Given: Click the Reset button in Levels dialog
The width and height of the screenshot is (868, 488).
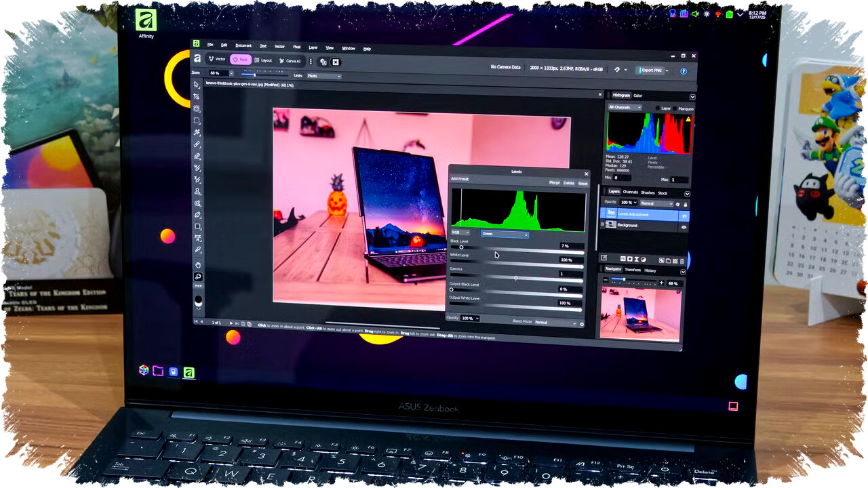Looking at the screenshot, I should pyautogui.click(x=582, y=183).
